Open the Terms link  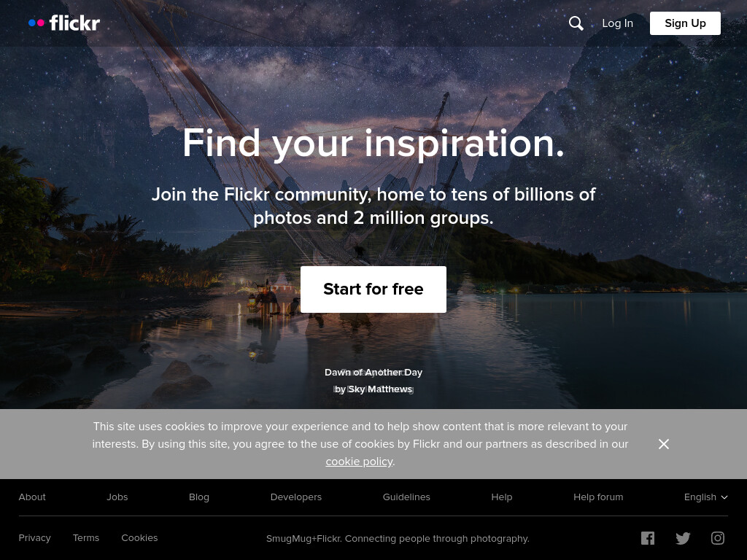[86, 537]
